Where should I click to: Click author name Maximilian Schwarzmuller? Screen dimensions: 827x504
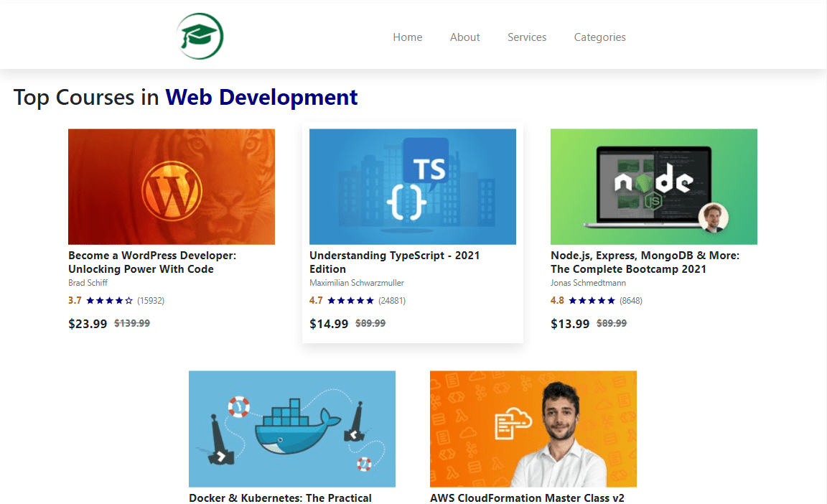pyautogui.click(x=356, y=283)
